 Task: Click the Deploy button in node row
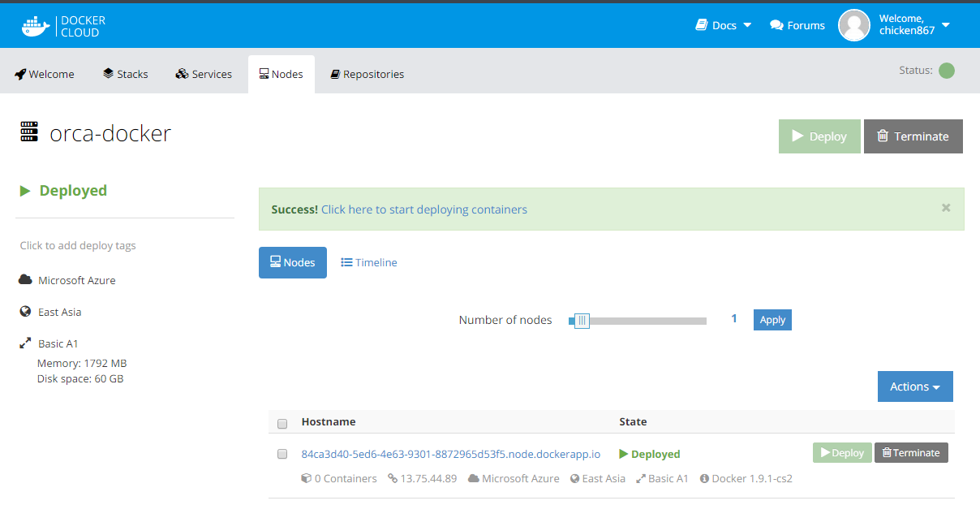(842, 453)
